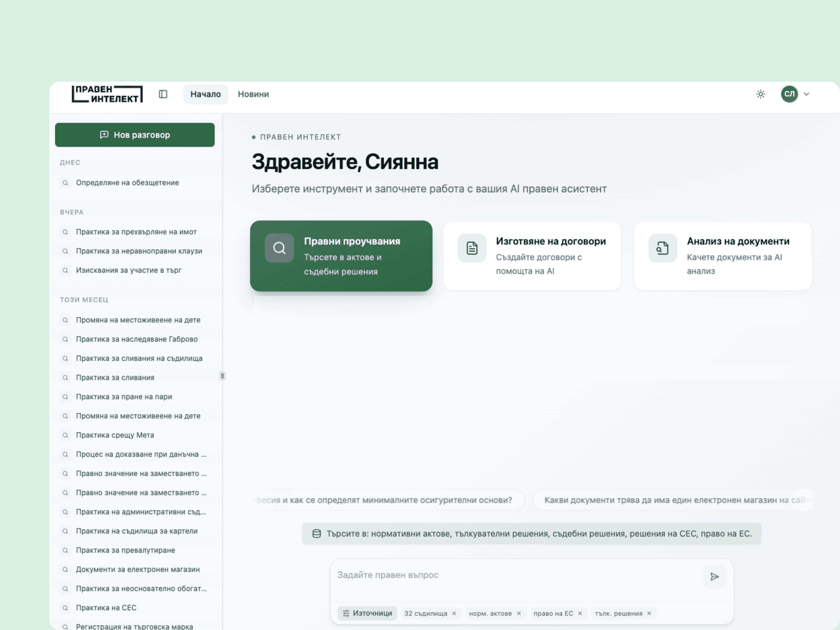Image resolution: width=840 pixels, height=630 pixels.
Task: Toggle the sidebar panel icon
Action: 163,94
